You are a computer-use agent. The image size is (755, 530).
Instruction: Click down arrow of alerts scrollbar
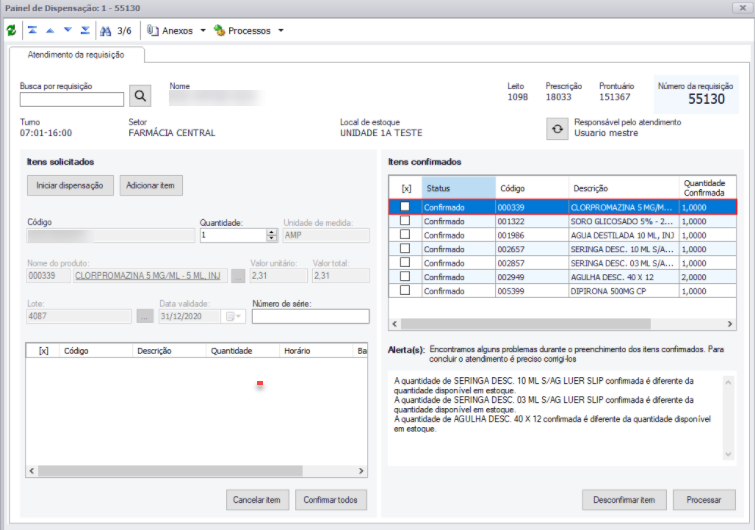click(728, 454)
